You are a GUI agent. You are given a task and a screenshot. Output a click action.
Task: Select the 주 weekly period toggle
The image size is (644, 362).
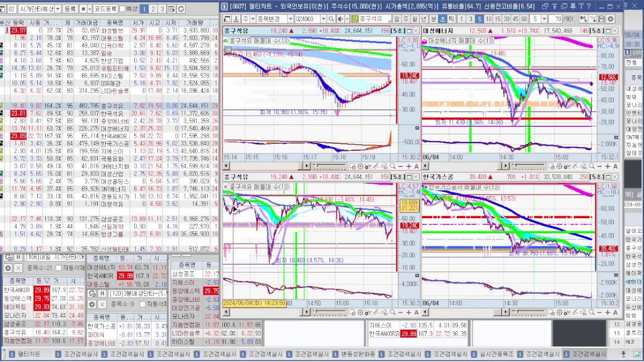406,19
